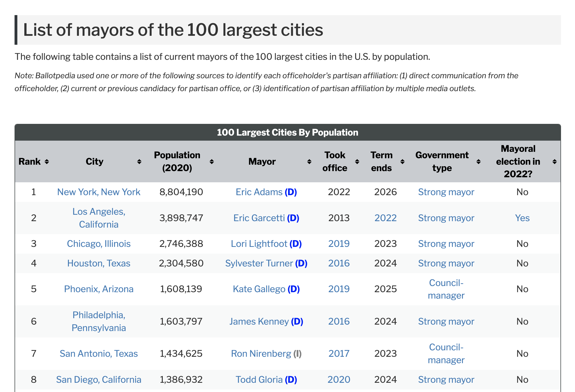Screen dimensions: 575x392
Task: Click Ron Nirenberg's name link
Action: [261, 354]
